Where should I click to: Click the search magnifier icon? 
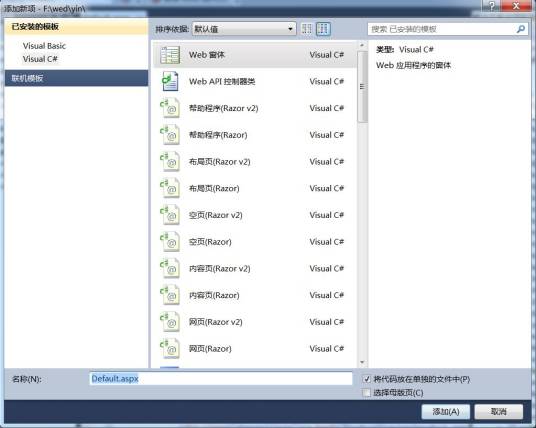click(521, 29)
